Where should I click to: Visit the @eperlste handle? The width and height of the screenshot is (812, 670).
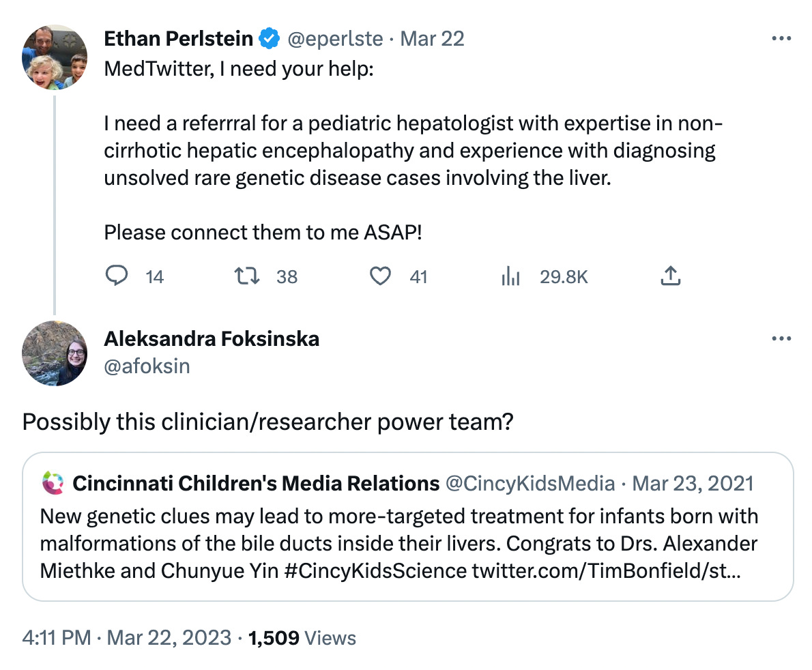pyautogui.click(x=335, y=39)
